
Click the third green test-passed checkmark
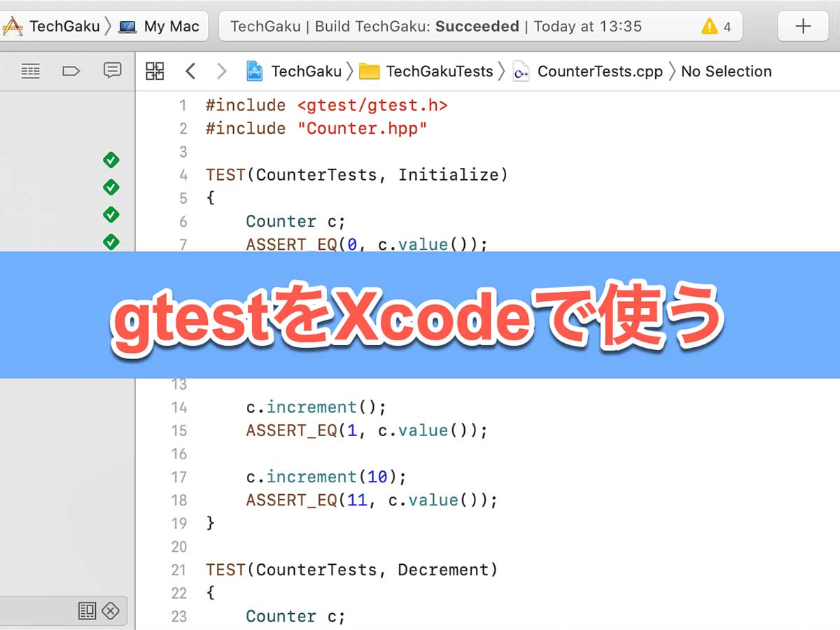[111, 214]
